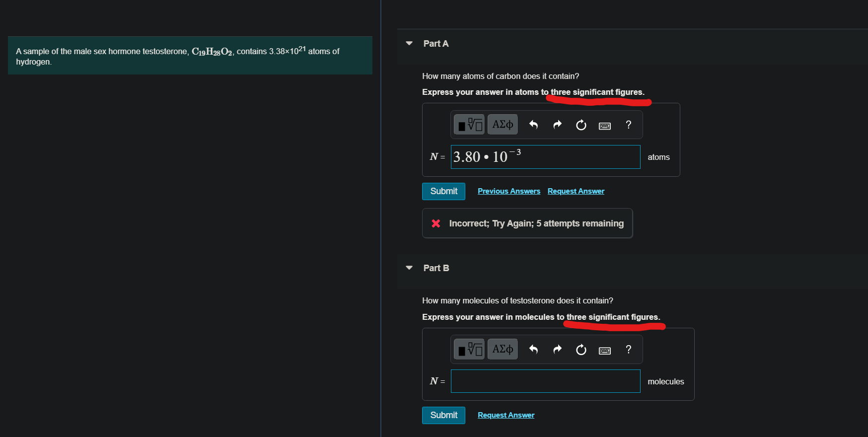Click the red X incorrect icon
This screenshot has height=437, width=868.
(x=436, y=223)
